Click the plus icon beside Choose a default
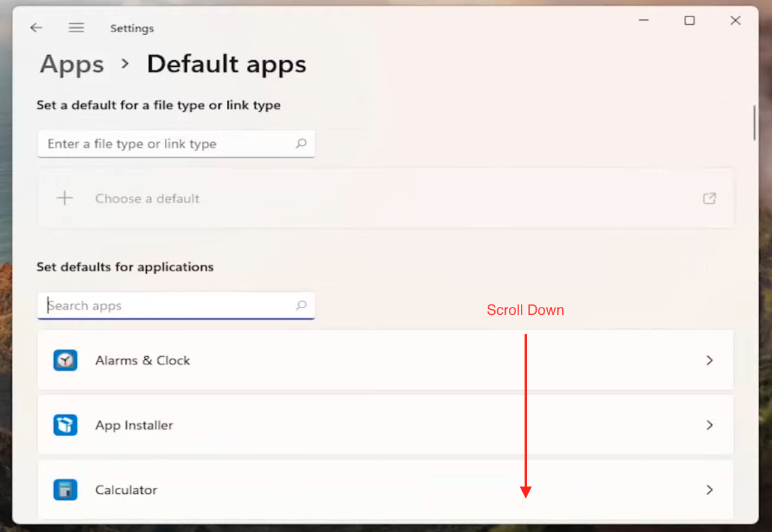The width and height of the screenshot is (772, 532). [x=64, y=198]
